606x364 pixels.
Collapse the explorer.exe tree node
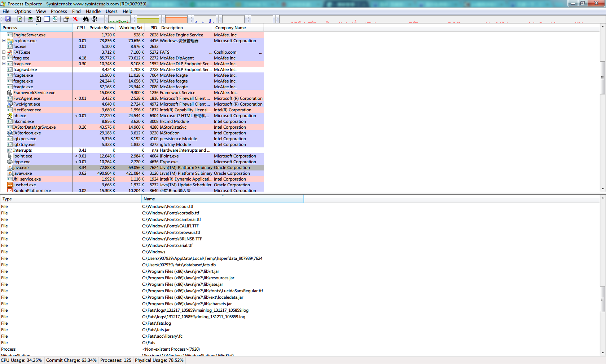pos(4,41)
